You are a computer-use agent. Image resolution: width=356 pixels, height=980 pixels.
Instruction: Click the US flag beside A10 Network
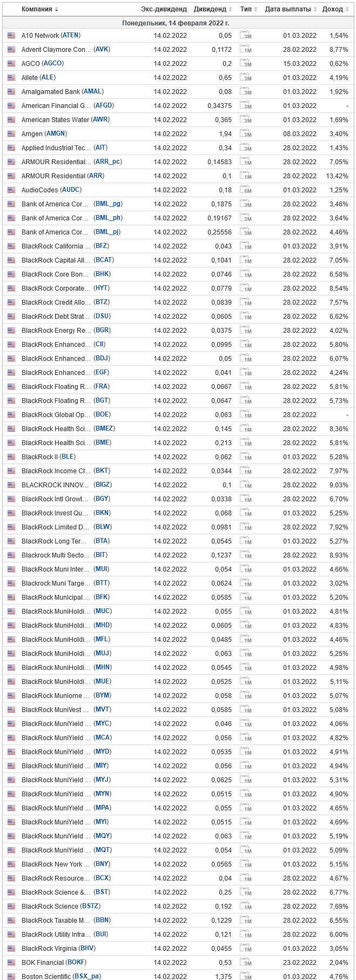11,35
